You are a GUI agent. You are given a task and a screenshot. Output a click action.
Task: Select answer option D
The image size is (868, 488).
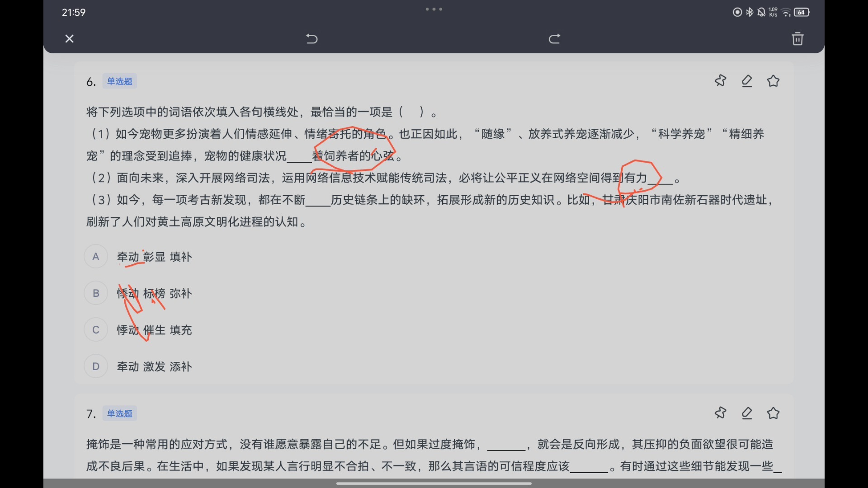(x=96, y=366)
